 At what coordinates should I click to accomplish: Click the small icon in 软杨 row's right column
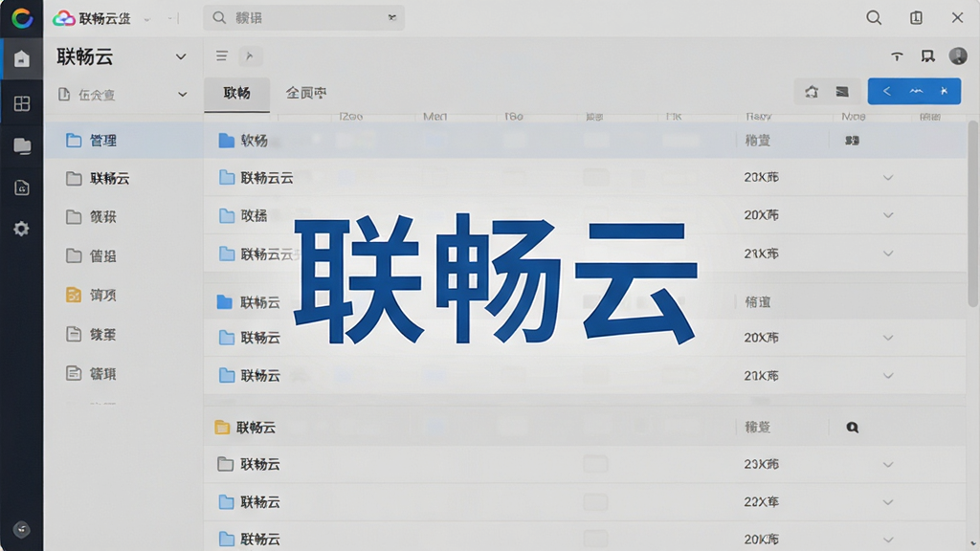click(852, 141)
